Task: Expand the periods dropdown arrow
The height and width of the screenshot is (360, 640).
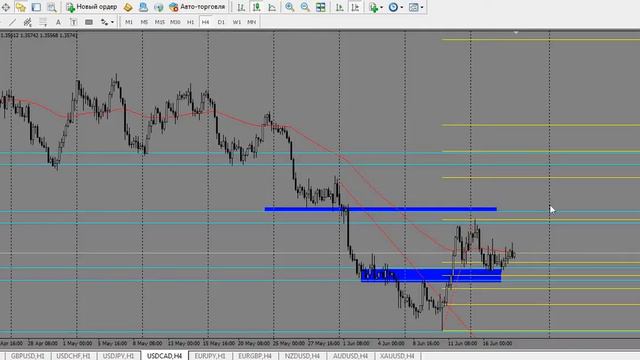Action: (402, 7)
